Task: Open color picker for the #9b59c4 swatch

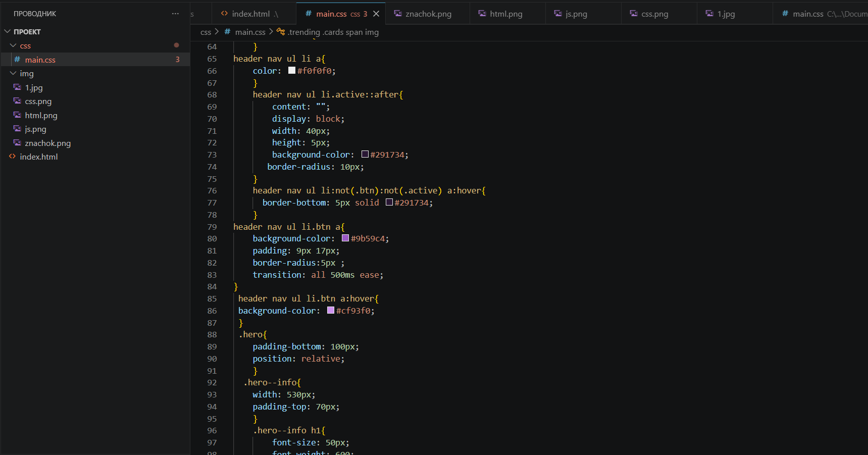Action: coord(345,238)
